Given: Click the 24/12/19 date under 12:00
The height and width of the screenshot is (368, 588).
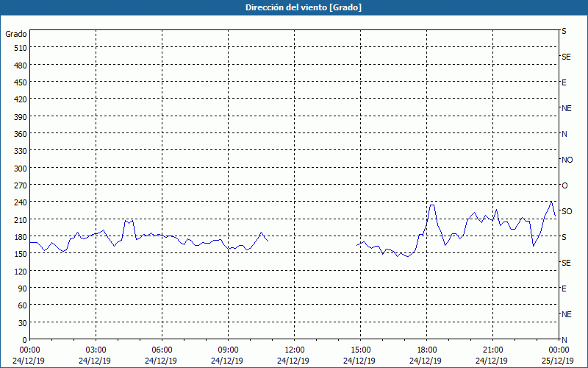Looking at the screenshot, I should pos(293,361).
